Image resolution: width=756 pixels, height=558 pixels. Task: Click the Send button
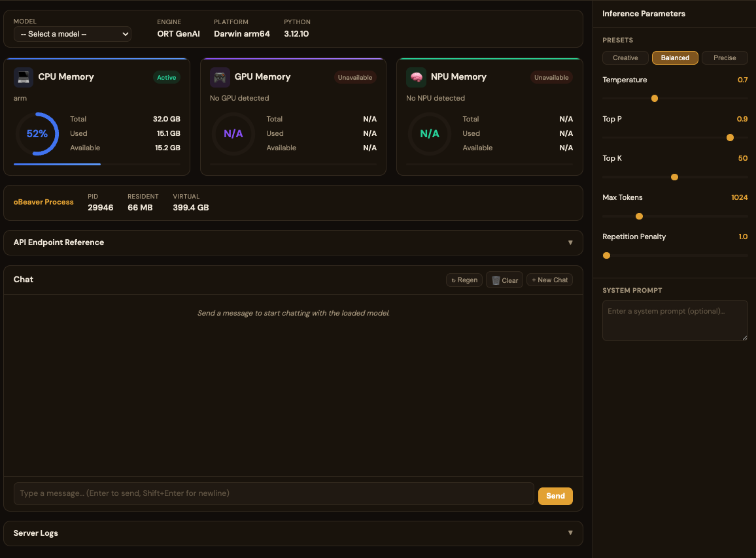pyautogui.click(x=555, y=495)
